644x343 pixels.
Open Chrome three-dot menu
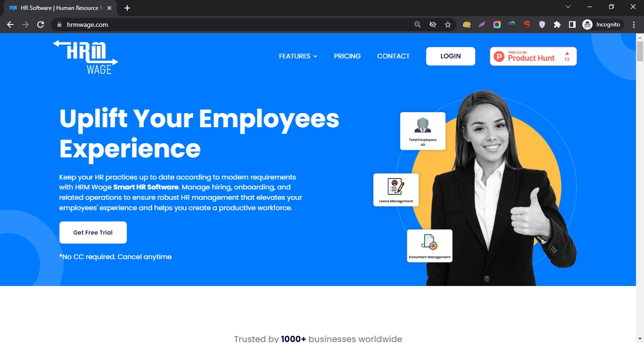coord(634,24)
